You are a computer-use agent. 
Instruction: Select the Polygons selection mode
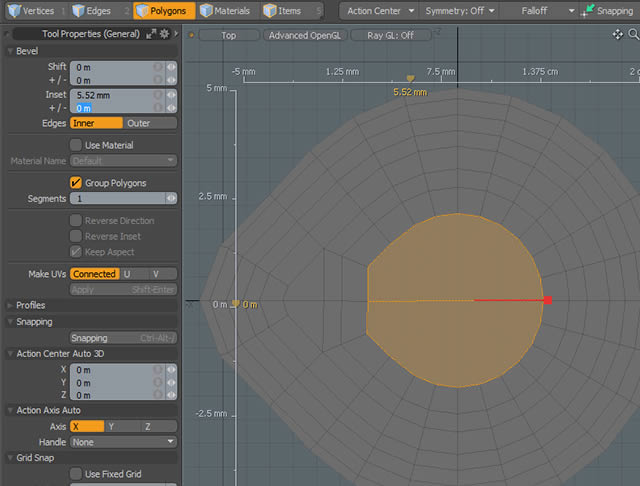165,11
